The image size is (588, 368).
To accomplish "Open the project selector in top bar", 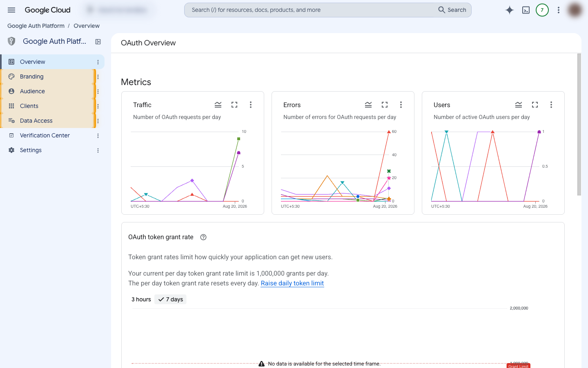I will (x=118, y=10).
